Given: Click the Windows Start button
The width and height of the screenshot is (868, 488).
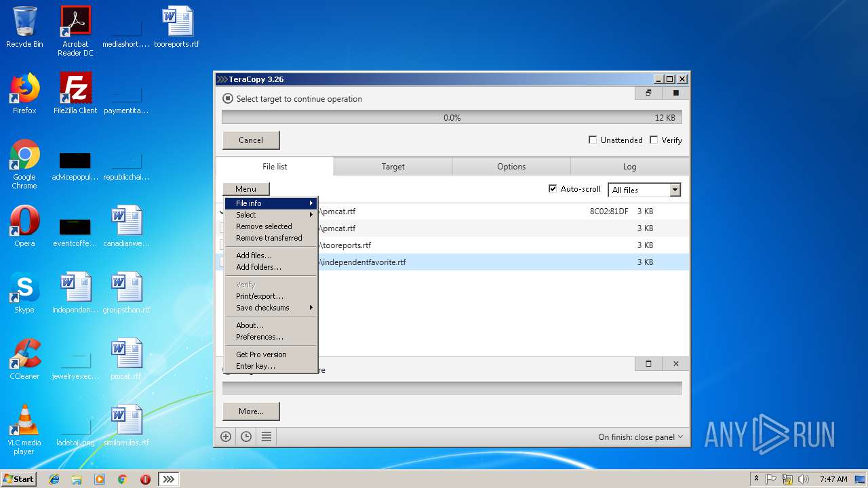Looking at the screenshot, I should coord(19,479).
